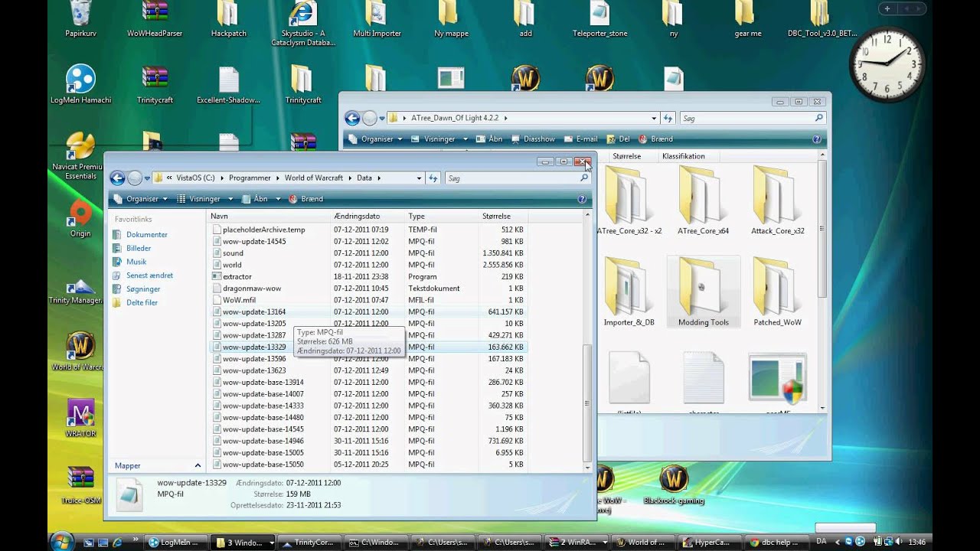Viewport: 980px width, 551px height.
Task: Expand the Åbn dropdown arrow in Data window
Action: [x=279, y=199]
